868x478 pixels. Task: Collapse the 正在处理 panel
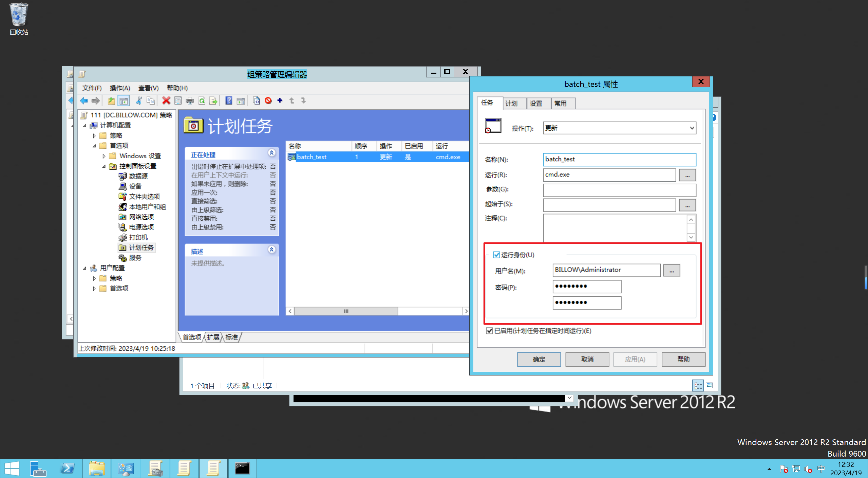point(271,153)
